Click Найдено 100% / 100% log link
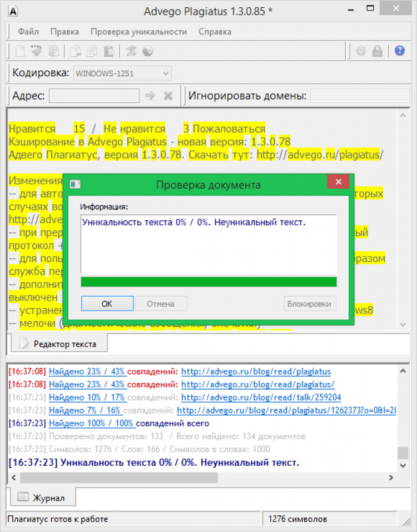The image size is (417, 532). tap(92, 423)
